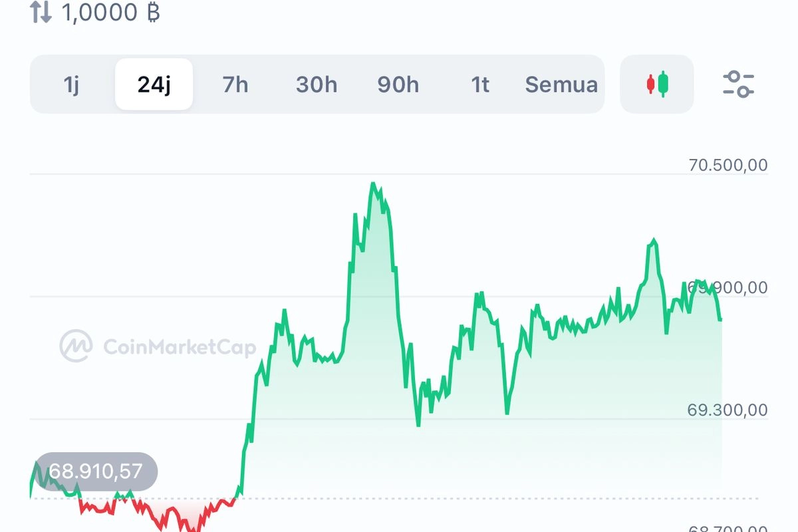
Task: Click the 69.300,00 price gridline label
Action: click(x=728, y=410)
